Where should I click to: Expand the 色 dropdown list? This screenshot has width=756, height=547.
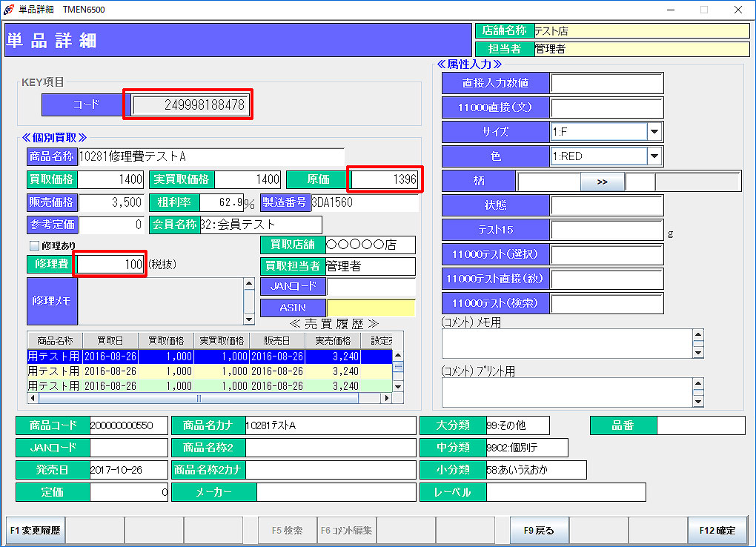(x=654, y=156)
